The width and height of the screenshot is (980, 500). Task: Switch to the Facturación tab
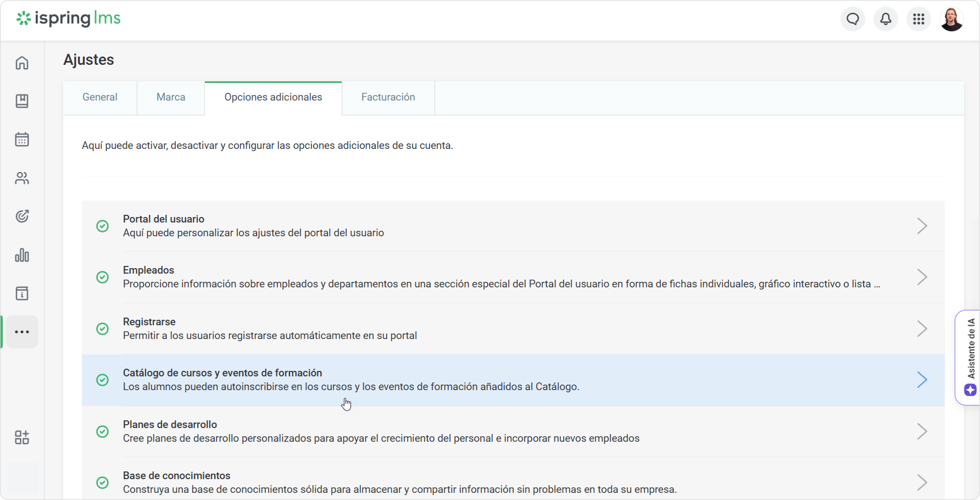click(x=388, y=98)
